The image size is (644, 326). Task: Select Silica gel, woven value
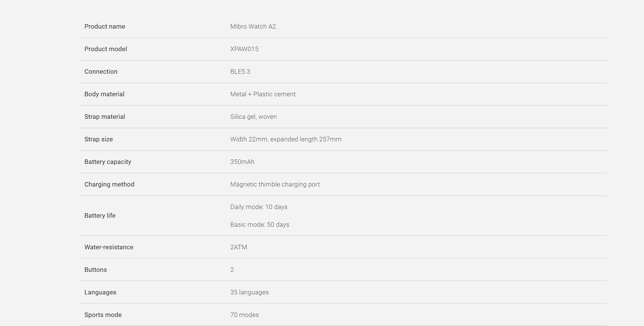click(253, 117)
